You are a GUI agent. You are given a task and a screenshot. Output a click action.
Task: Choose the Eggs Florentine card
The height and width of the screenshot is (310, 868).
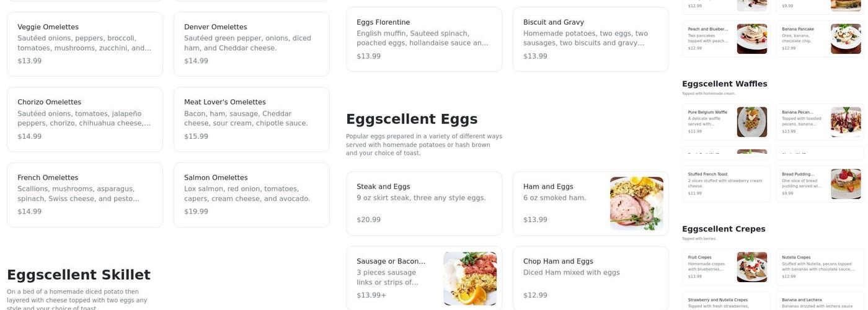[x=423, y=39]
